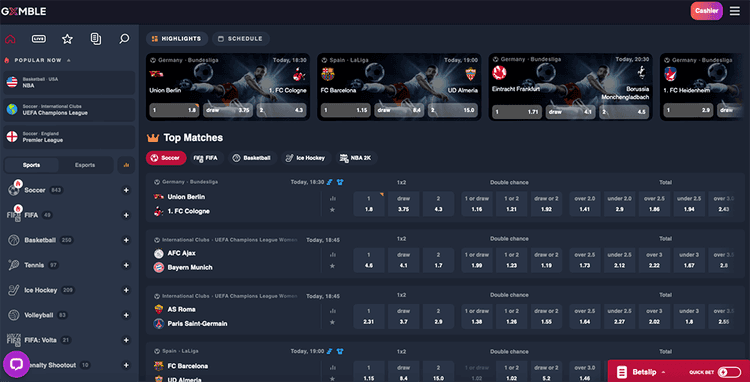Click the GXMBLE logo
Image resolution: width=750 pixels, height=382 pixels.
click(23, 11)
